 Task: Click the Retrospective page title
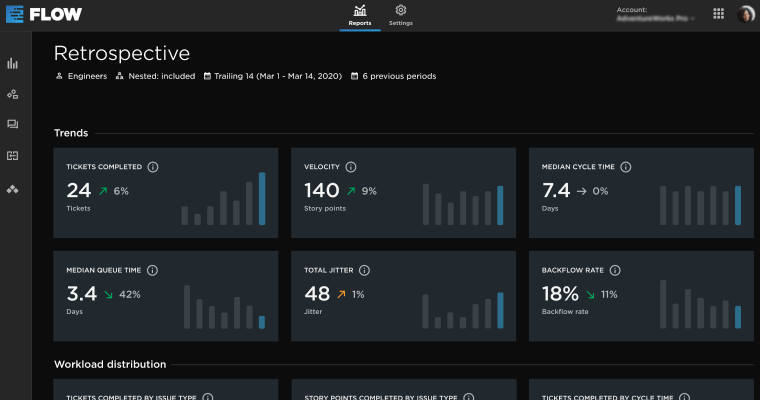coord(122,53)
